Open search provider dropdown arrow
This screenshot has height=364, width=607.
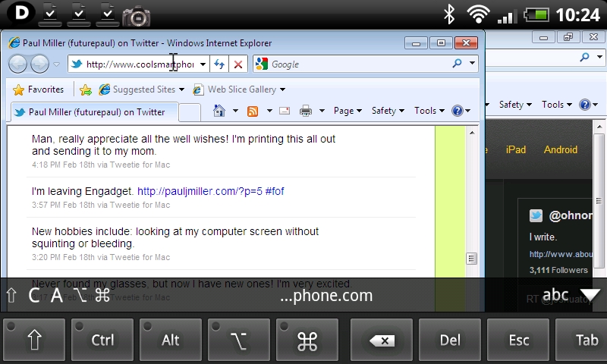pyautogui.click(x=472, y=63)
